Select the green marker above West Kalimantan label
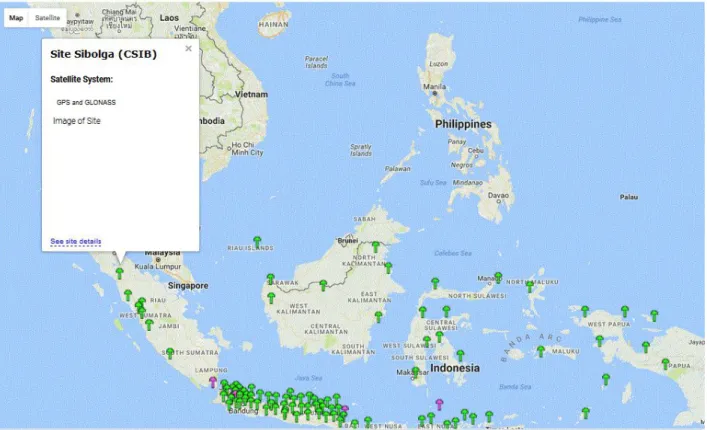Image resolution: width=707 pixels, height=430 pixels. (271, 298)
